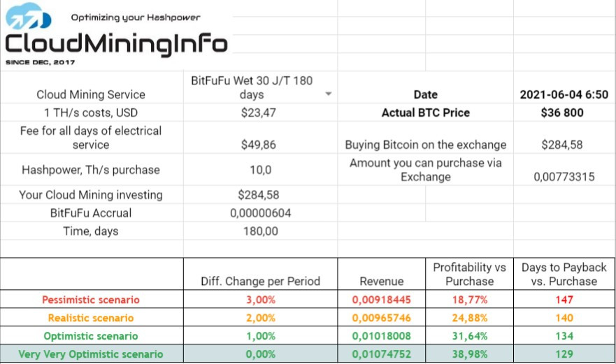The height and width of the screenshot is (364, 616).
Task: Click the 'Diff. Change per Period' header
Action: click(x=260, y=274)
